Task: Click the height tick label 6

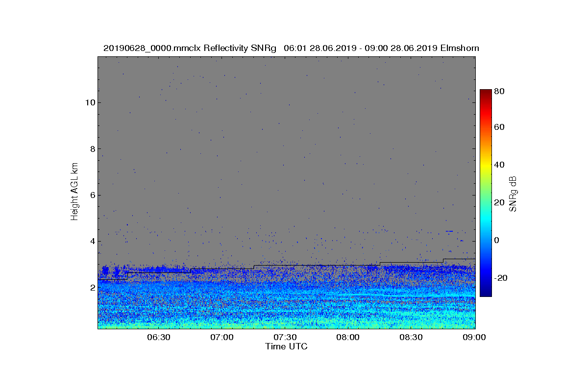Action: (x=92, y=195)
